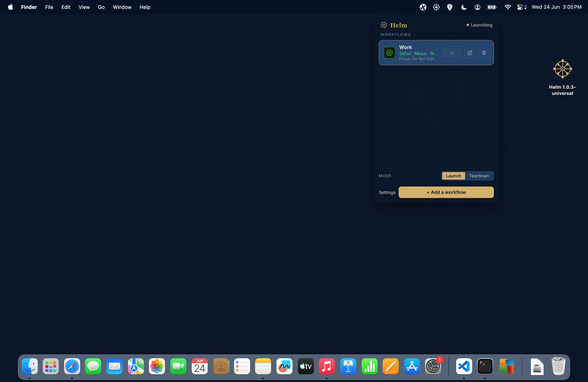Screen dimensions: 588x382
Task: Open Notes from the Dock
Action: 263,366
